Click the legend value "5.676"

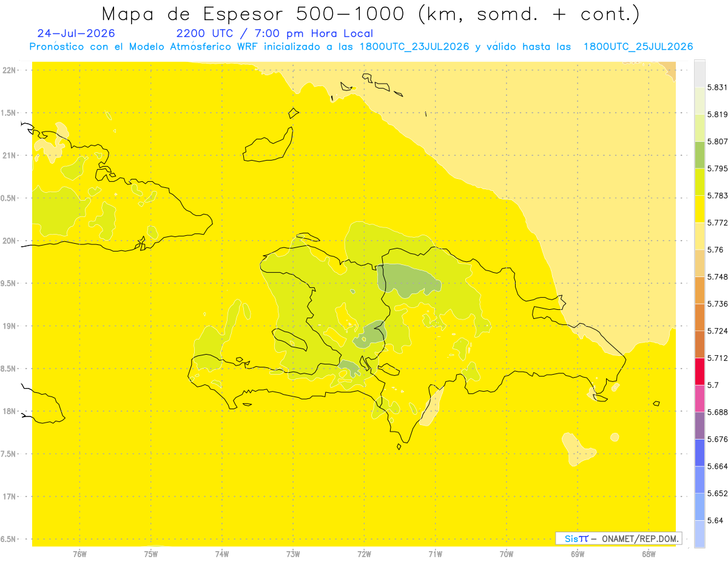click(x=718, y=439)
